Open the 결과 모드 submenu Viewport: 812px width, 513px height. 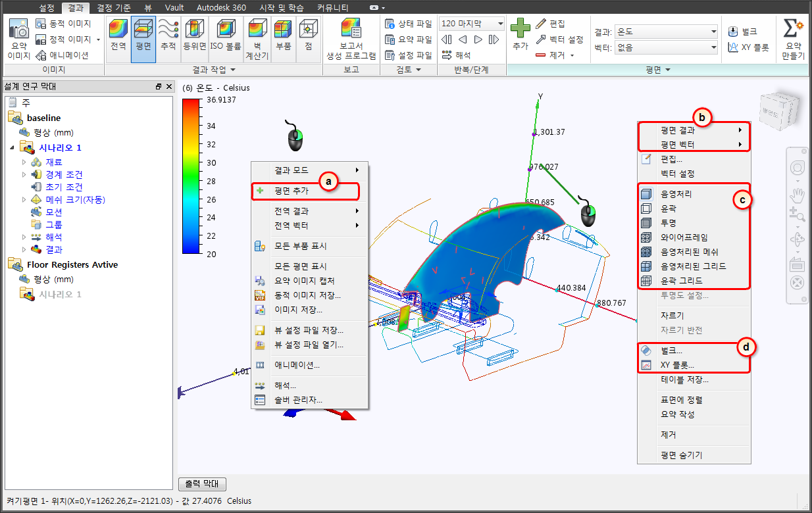309,170
